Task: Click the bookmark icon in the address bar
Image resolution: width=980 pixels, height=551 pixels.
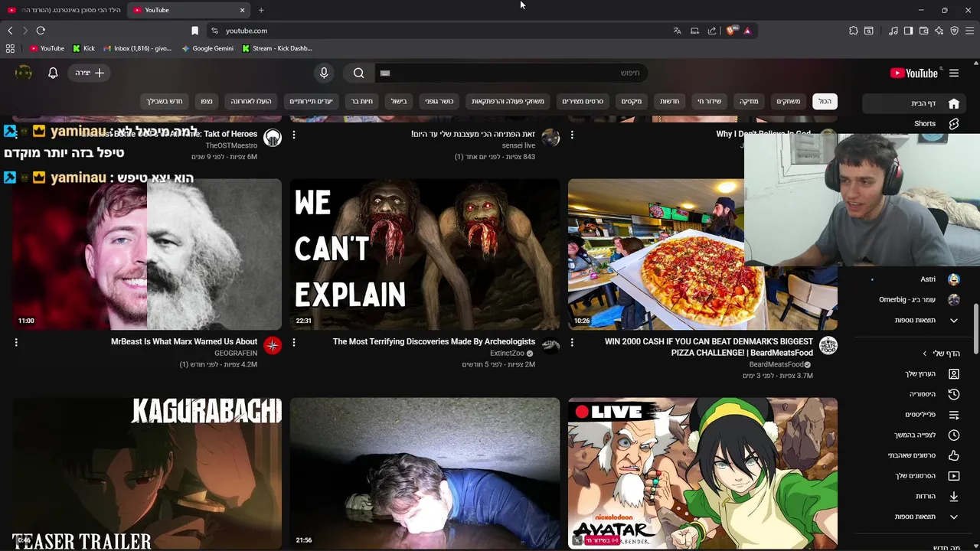Action: (194, 31)
